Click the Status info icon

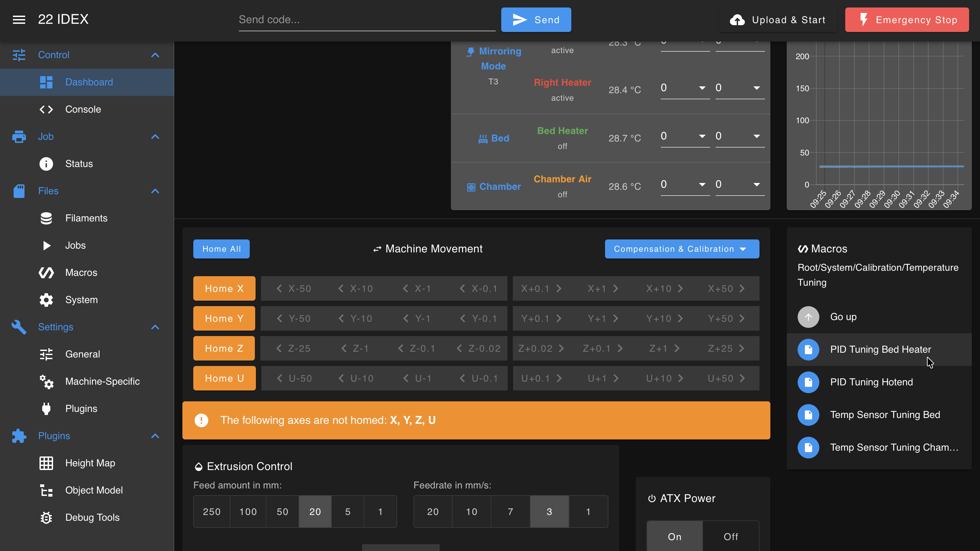pyautogui.click(x=46, y=164)
